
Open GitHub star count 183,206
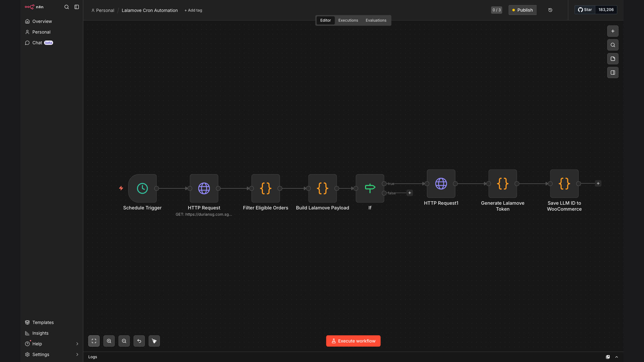606,10
